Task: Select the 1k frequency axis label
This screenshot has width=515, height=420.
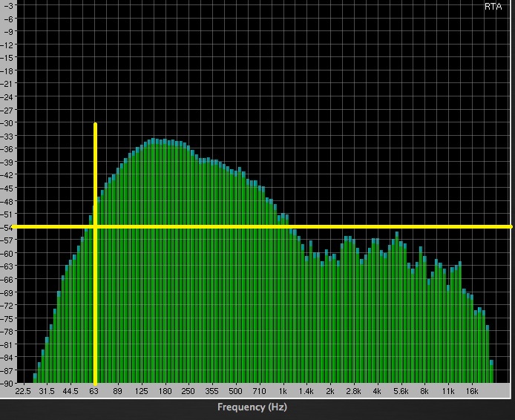Action: point(283,390)
